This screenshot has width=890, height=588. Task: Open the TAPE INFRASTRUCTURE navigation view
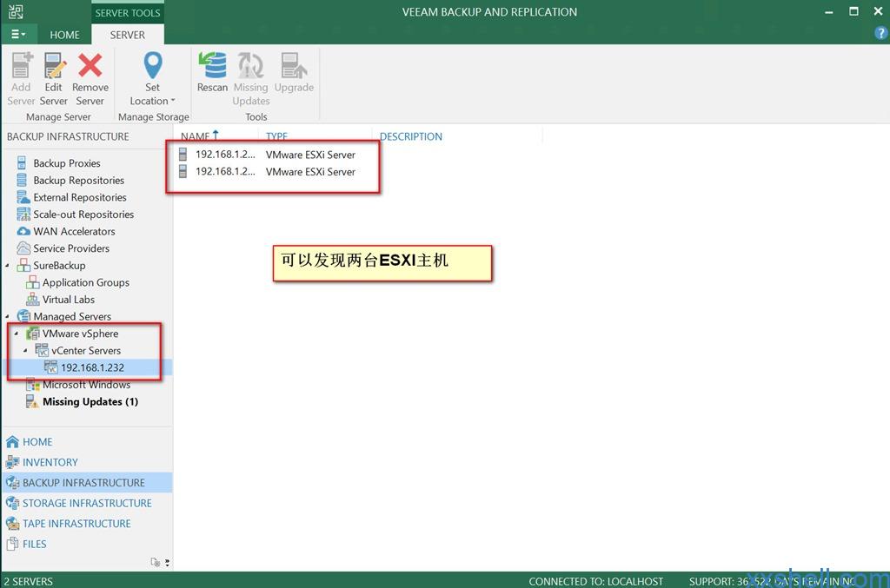88,524
